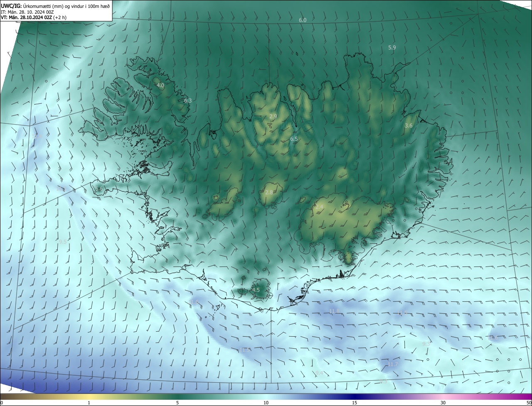Pick the brown segment between 0 and 1

point(44,397)
